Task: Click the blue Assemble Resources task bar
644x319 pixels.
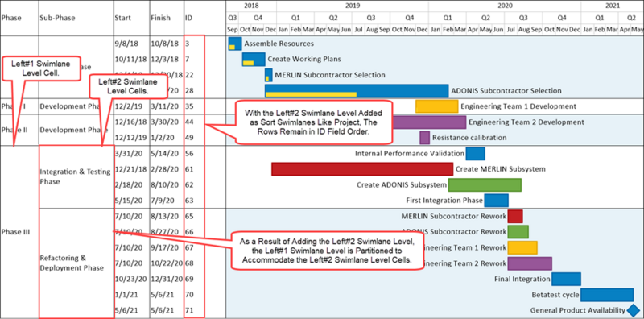Action: [x=235, y=43]
